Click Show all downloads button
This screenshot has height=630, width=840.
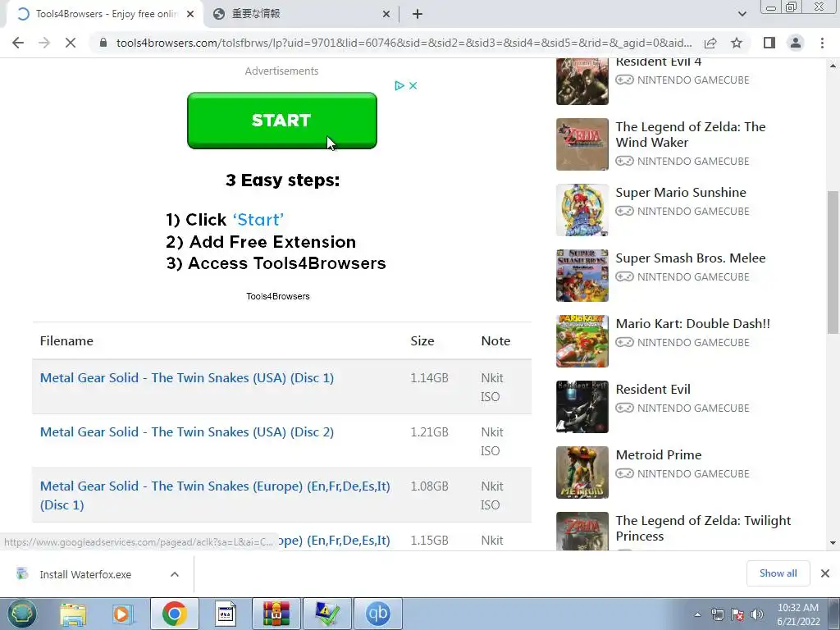(x=778, y=573)
